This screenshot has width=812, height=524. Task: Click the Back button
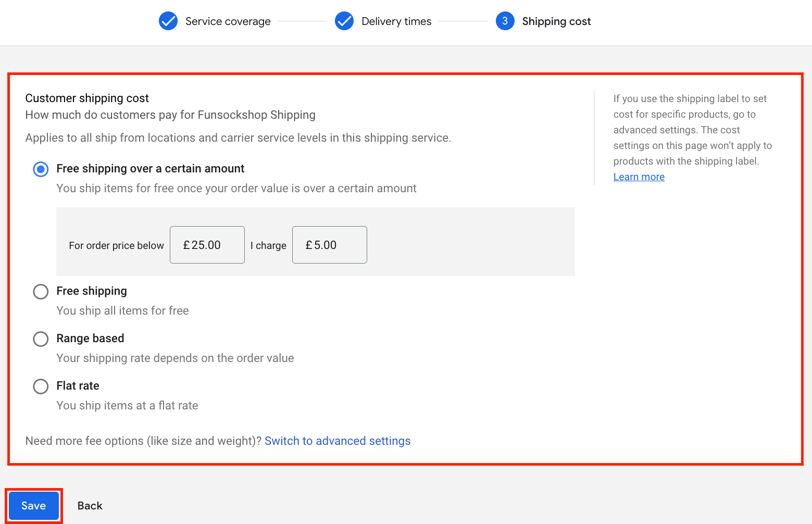tap(90, 506)
